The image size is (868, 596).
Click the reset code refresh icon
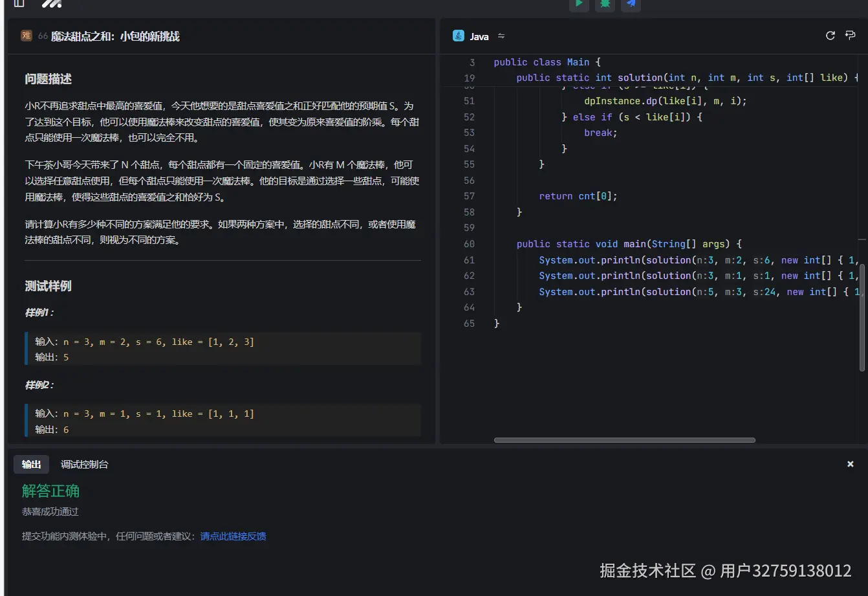[830, 36]
